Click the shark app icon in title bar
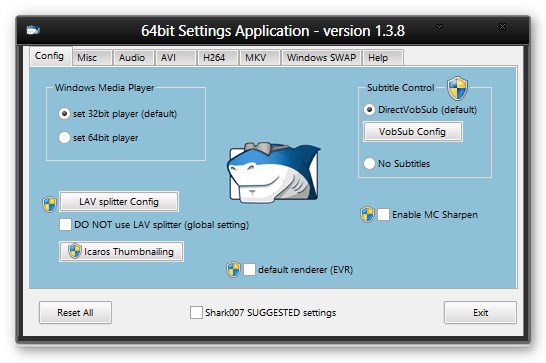Viewport: 546px width, 363px height. [33, 30]
